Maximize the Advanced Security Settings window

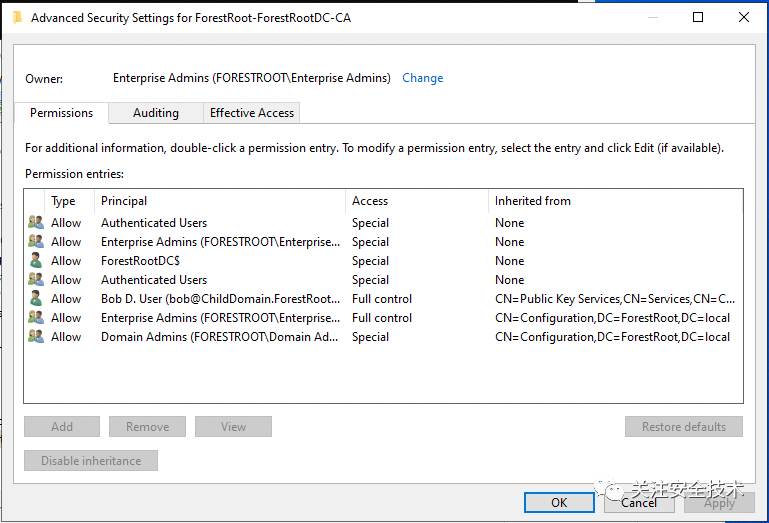[x=698, y=17]
